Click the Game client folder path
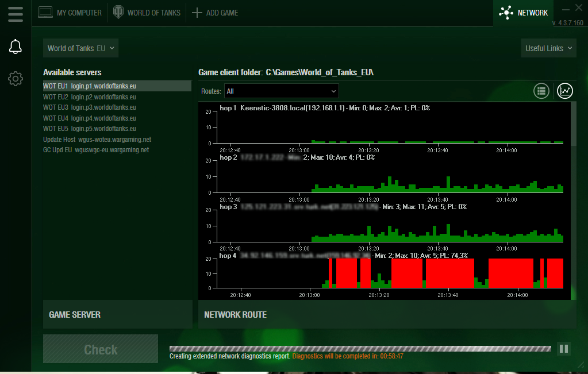This screenshot has width=588, height=374. coord(320,72)
